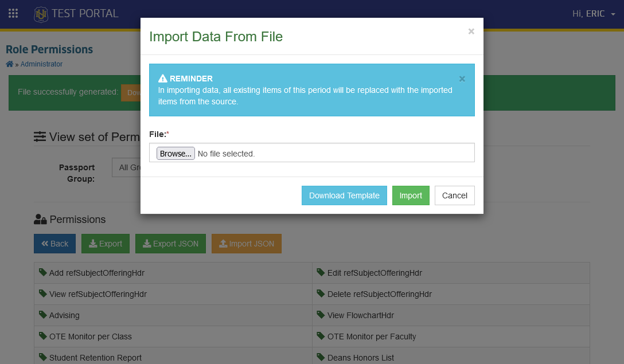This screenshot has width=624, height=364.
Task: Click the Export JSON button
Action: (x=170, y=244)
